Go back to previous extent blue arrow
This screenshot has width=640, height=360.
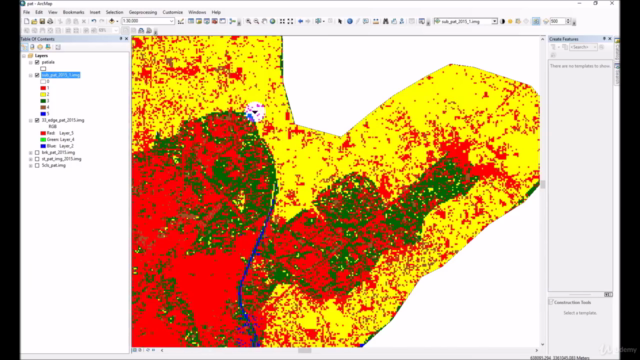coord(300,21)
